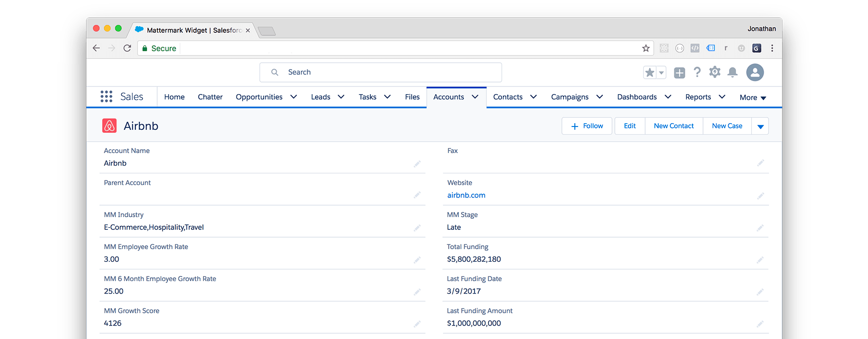This screenshot has width=868, height=339.
Task: Edit Account Name with pencil icon
Action: [x=417, y=164]
